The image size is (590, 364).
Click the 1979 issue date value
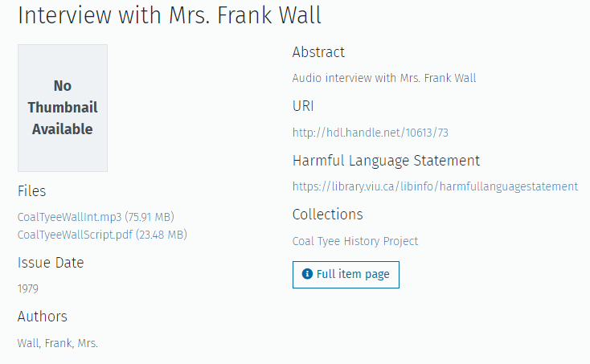pos(28,288)
